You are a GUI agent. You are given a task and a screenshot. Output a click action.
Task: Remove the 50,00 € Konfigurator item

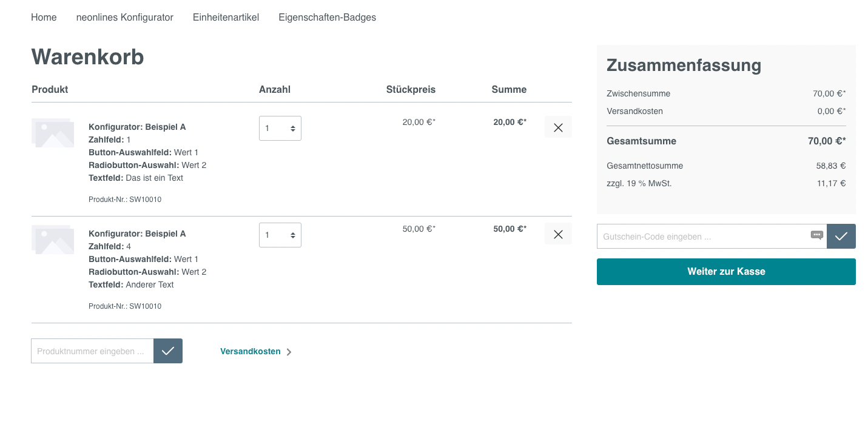coord(558,234)
